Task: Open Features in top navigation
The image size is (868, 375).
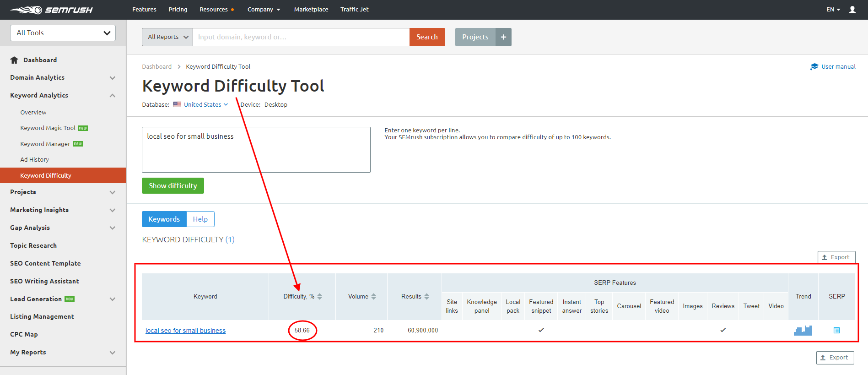Action: 144,10
